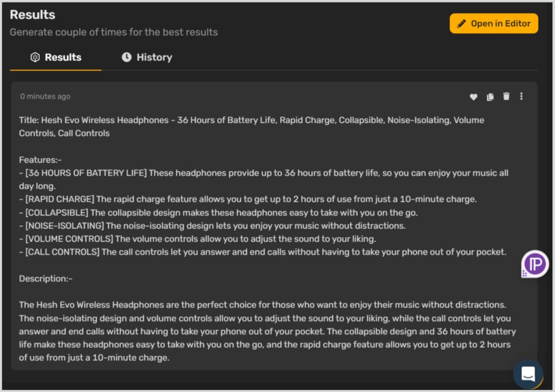Screen dimensions: 555x392
Task: Click the Open in Editor button
Action: pyautogui.click(x=494, y=23)
